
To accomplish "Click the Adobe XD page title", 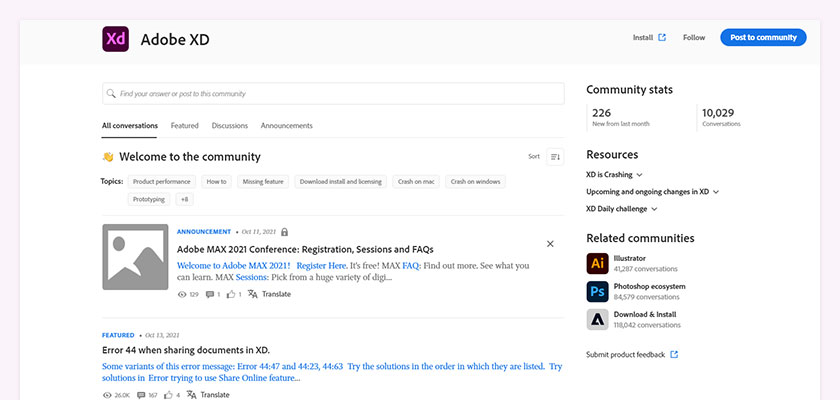I will click(175, 40).
